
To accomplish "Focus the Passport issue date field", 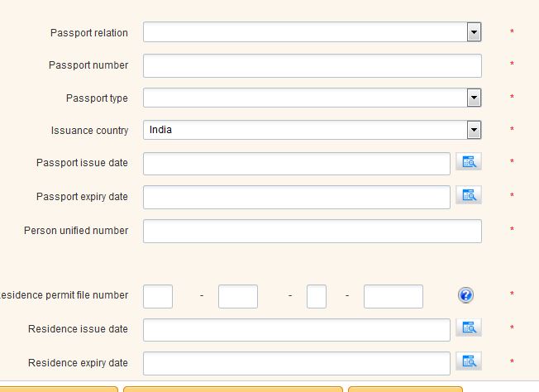I will point(296,164).
